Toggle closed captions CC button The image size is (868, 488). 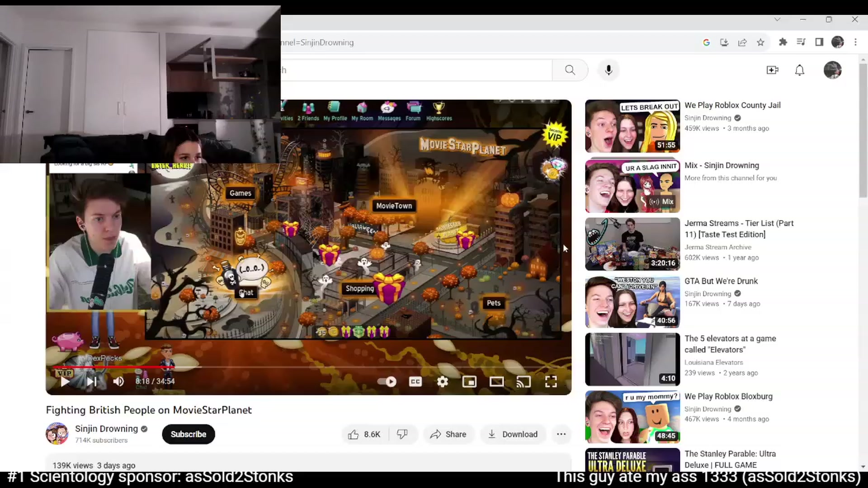tap(415, 382)
